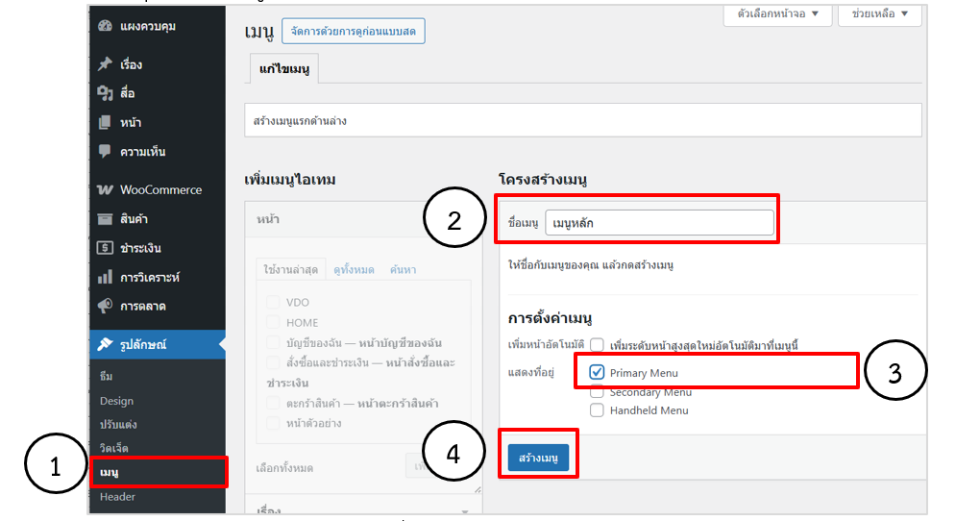Uncheck the Primary Menu checkbox
Screen dimensions: 980x521
coord(597,372)
